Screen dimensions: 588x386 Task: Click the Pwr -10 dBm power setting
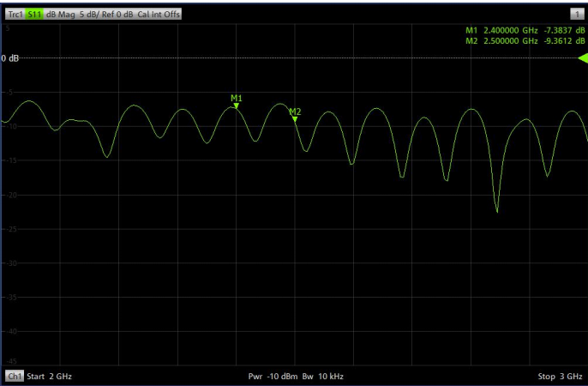(x=273, y=377)
